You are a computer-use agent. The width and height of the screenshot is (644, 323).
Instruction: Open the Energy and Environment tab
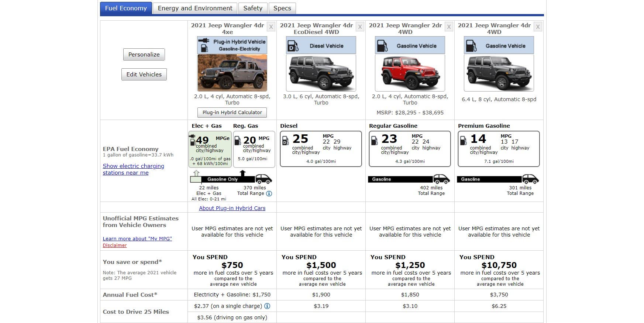point(195,8)
